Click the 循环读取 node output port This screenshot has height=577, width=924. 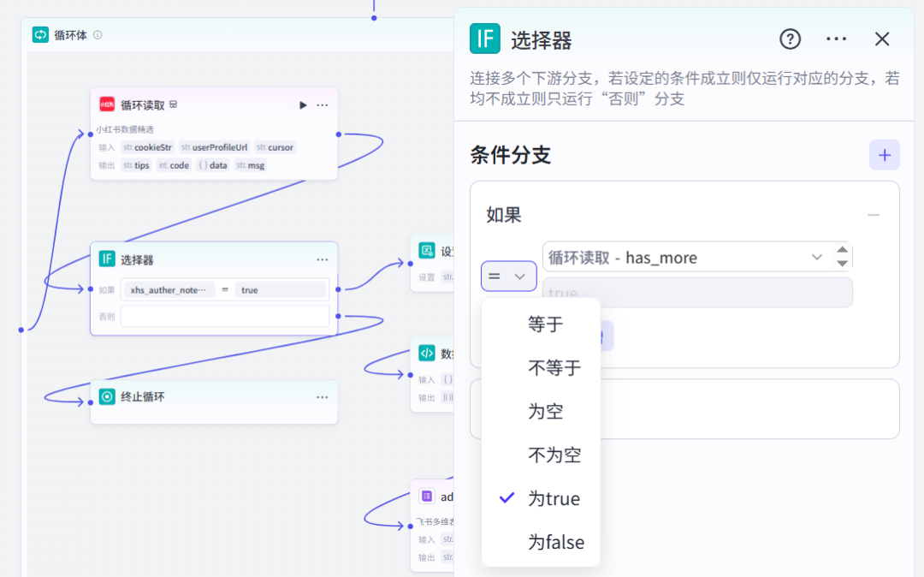(338, 134)
